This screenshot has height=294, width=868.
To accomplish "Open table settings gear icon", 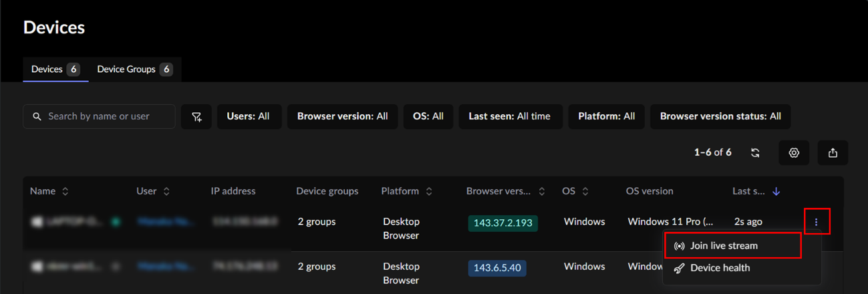I will [794, 153].
